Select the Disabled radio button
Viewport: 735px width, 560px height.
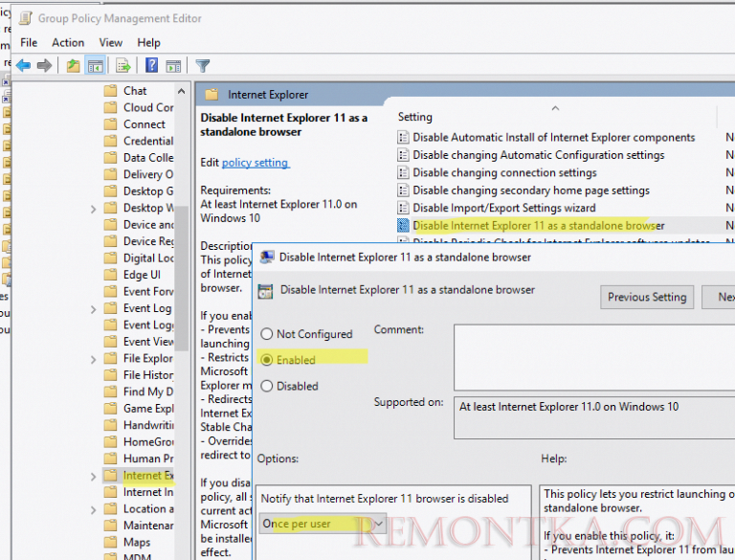click(267, 386)
